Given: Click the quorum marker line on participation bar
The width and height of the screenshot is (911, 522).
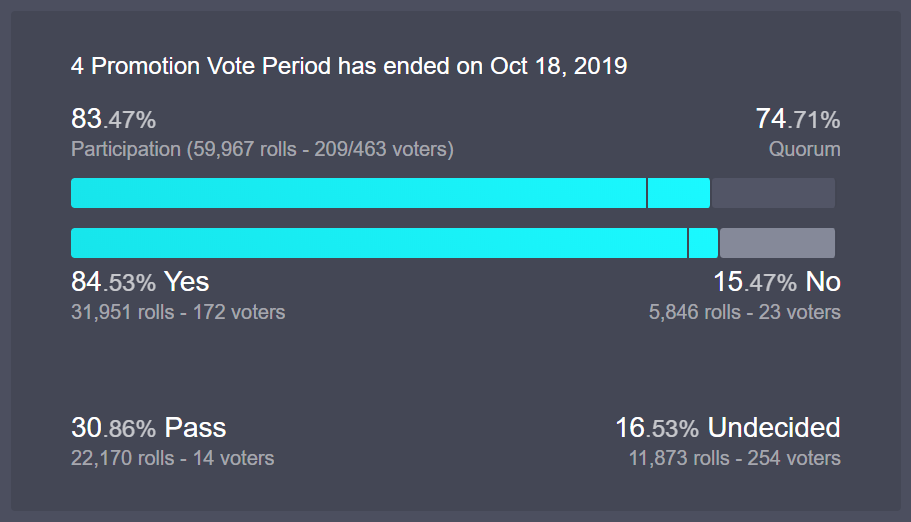Looking at the screenshot, I should (647, 193).
